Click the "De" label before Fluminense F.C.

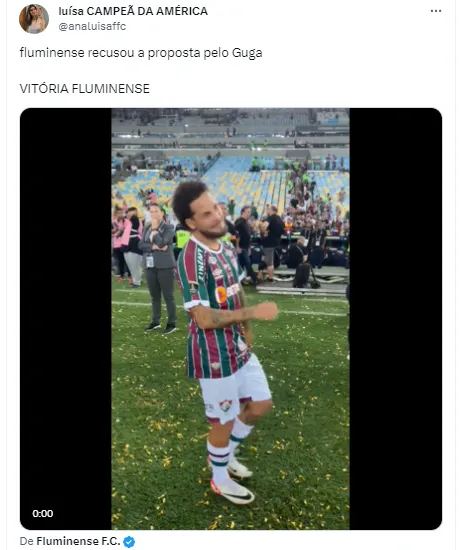(x=26, y=541)
